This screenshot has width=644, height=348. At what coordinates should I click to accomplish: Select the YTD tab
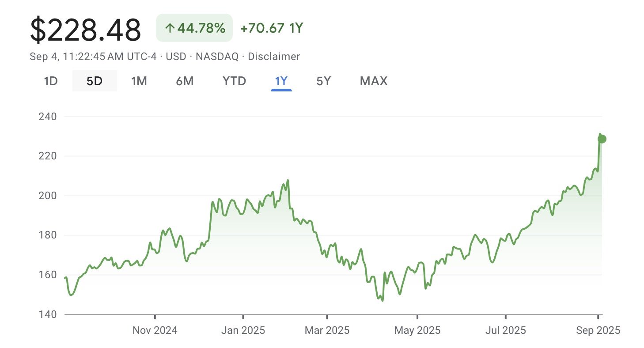(x=234, y=81)
